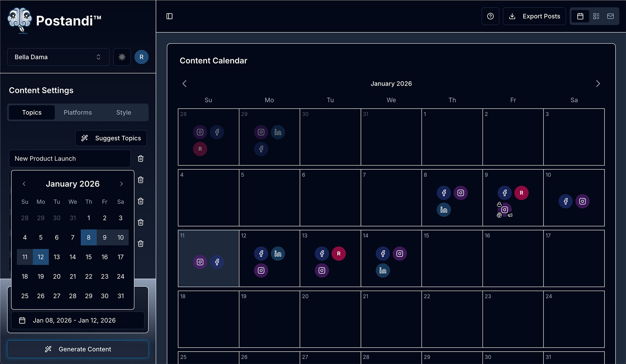
Task: Click the Generate Content button
Action: tap(78, 349)
